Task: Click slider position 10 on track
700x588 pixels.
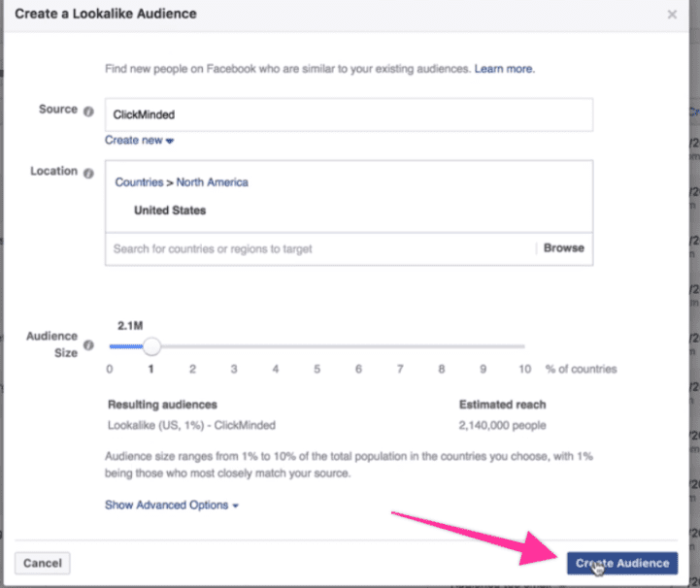Action: click(524, 346)
